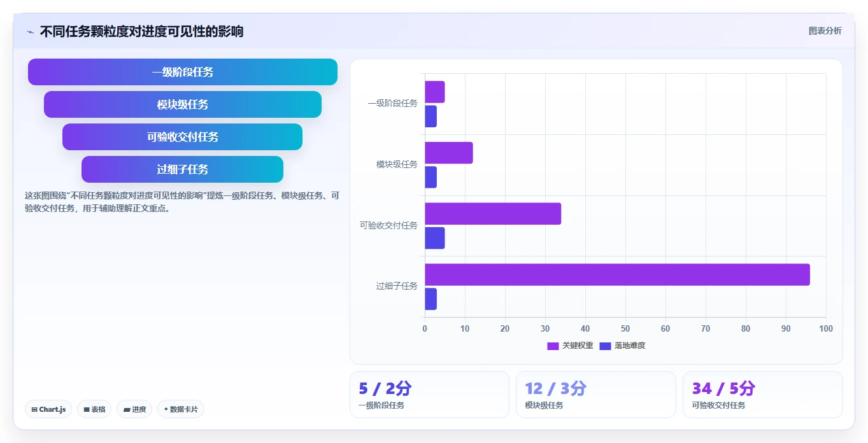Click the 落地难度 legend text
The height and width of the screenshot is (443, 868).
[630, 346]
